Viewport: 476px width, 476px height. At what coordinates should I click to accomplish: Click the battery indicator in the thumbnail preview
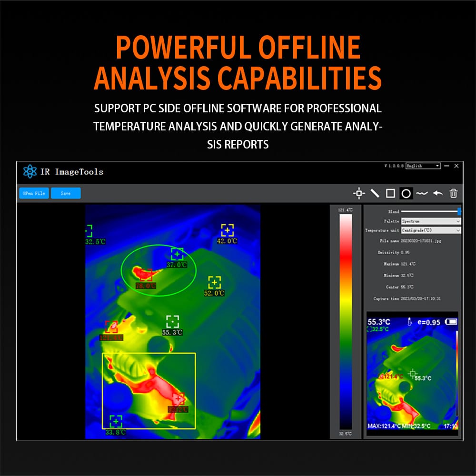coord(450,323)
